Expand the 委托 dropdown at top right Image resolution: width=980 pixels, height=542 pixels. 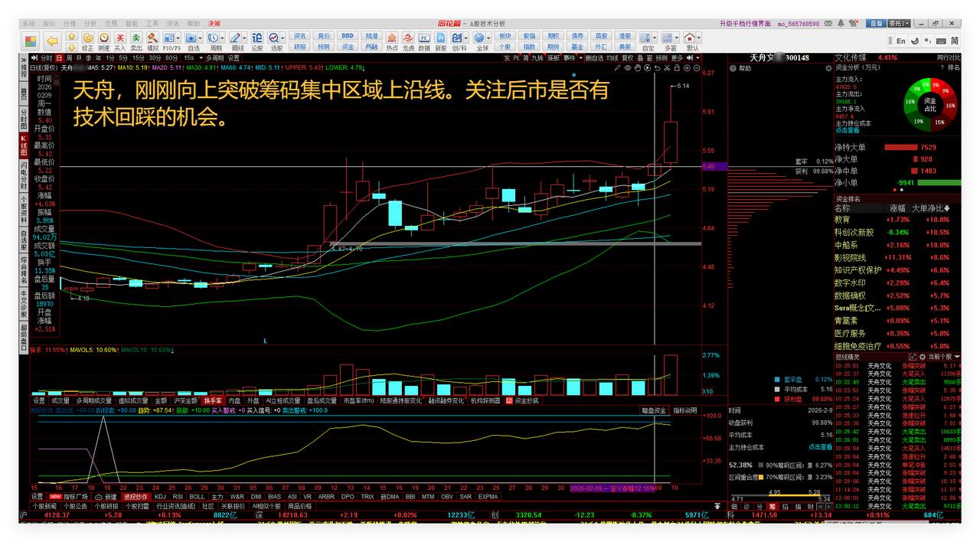pyautogui.click(x=907, y=22)
